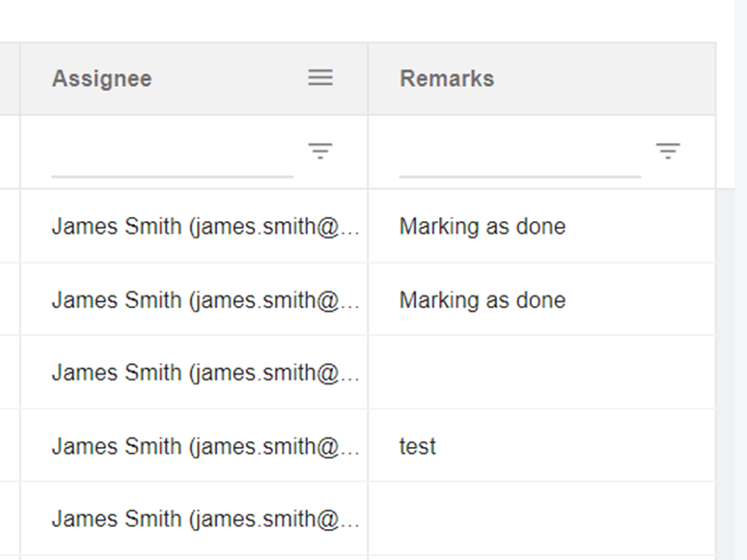
Task: Click first 'Marking as done' remark
Action: (483, 227)
